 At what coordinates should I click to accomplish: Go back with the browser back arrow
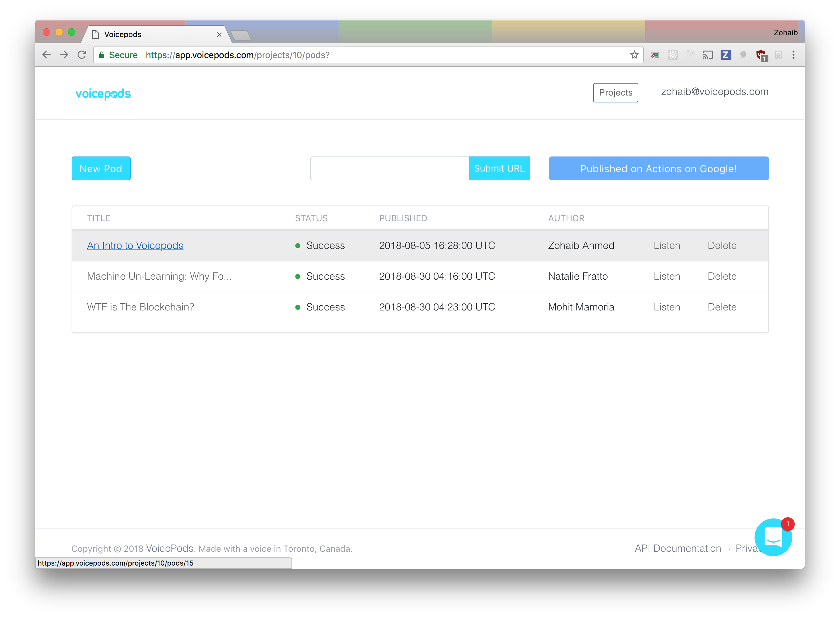[46, 55]
